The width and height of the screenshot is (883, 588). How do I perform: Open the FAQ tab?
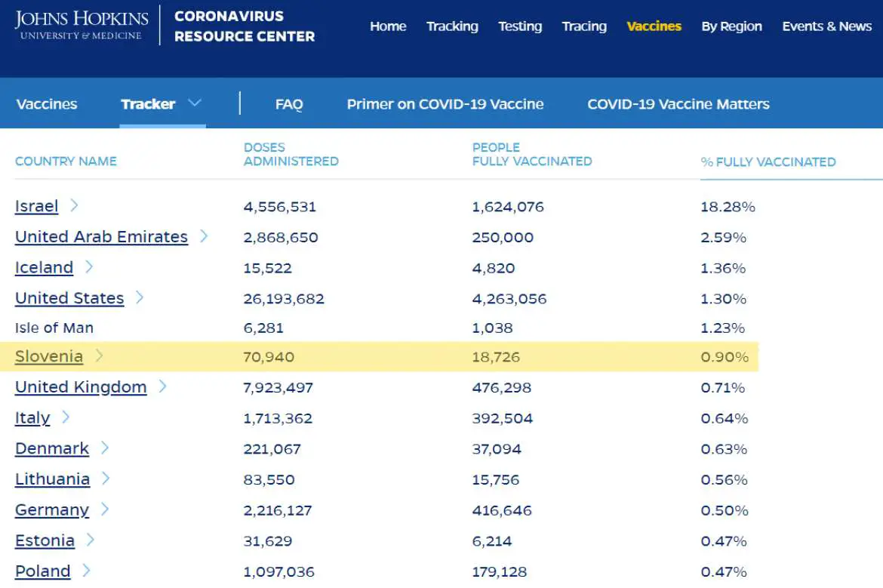point(289,104)
